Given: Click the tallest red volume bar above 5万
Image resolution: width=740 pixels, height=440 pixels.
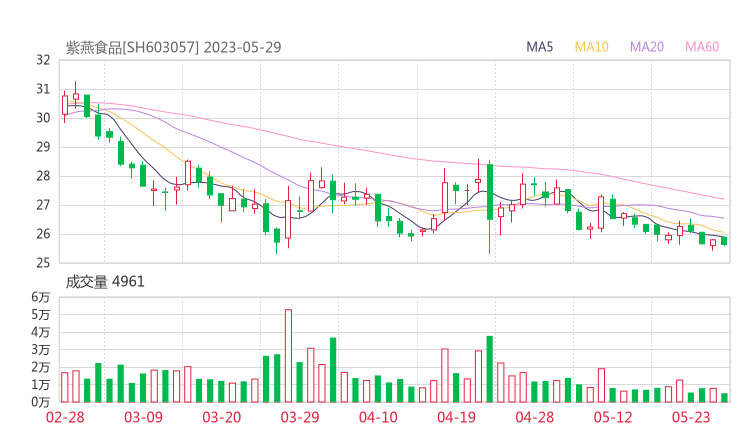Looking at the screenshot, I should pos(288,356).
